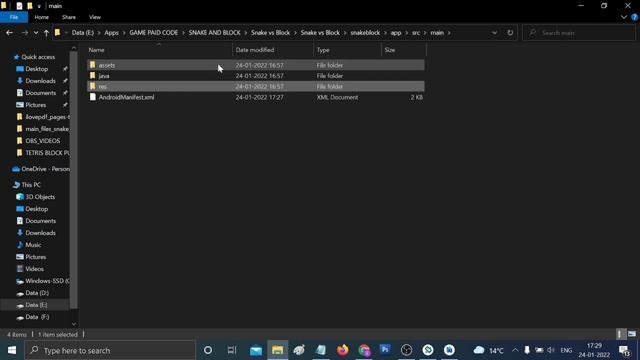This screenshot has width=640, height=360.
Task: Open 3D Objects under This PC
Action: (40, 197)
